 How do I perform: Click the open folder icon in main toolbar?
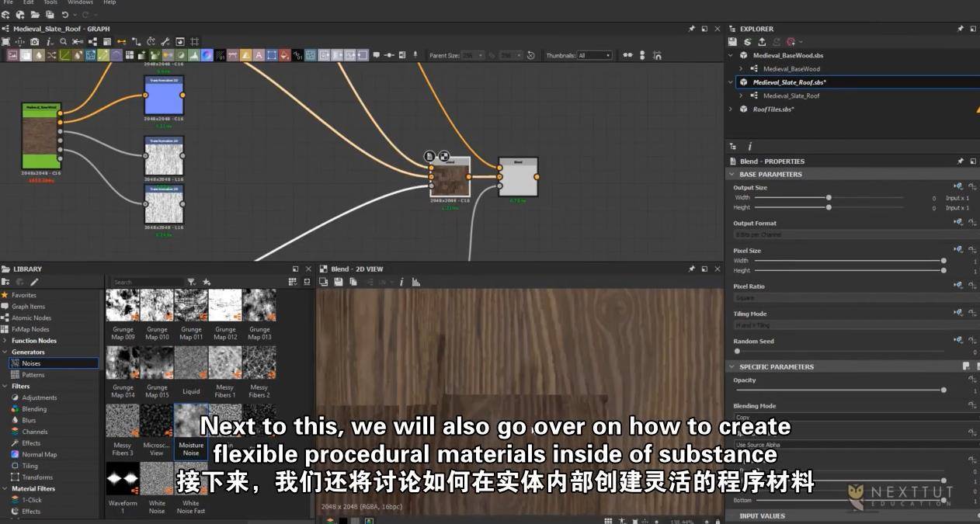[35, 15]
